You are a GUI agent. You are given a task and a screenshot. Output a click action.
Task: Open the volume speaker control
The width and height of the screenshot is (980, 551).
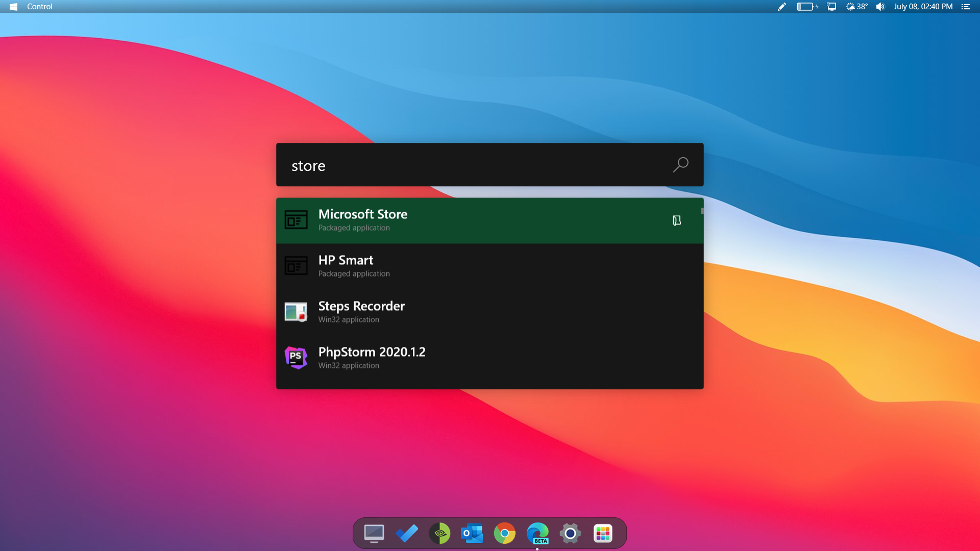(x=880, y=7)
